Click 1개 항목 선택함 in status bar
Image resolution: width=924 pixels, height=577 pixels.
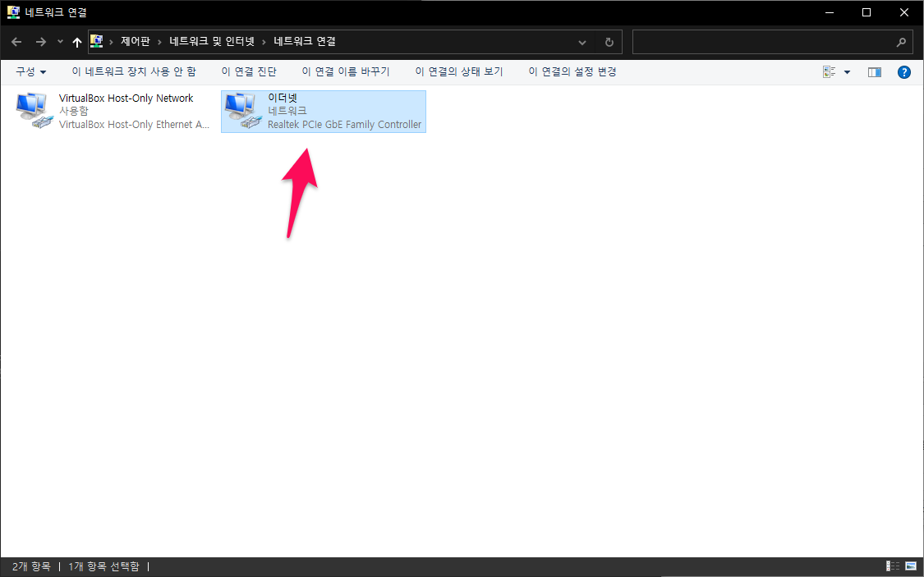coord(103,566)
